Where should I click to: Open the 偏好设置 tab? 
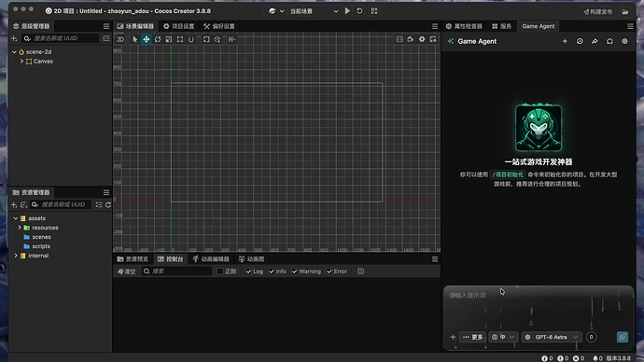pos(219,26)
